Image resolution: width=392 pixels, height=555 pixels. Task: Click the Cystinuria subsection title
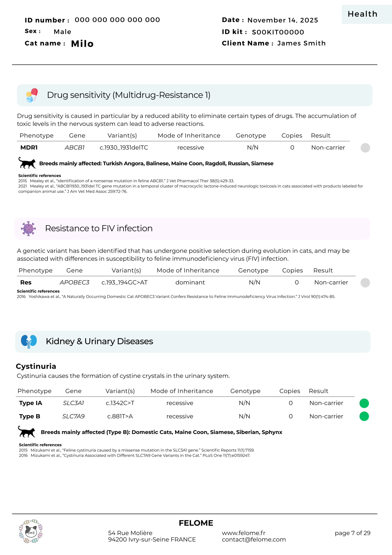pyautogui.click(x=36, y=366)
